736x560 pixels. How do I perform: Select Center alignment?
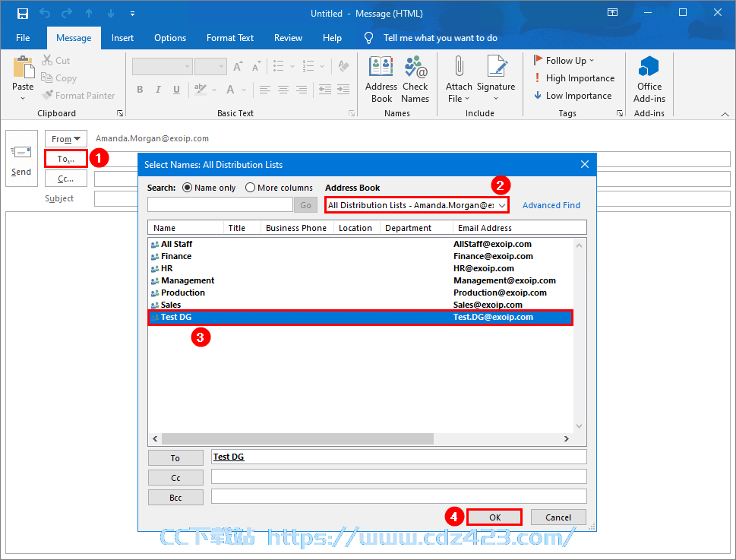(x=283, y=89)
